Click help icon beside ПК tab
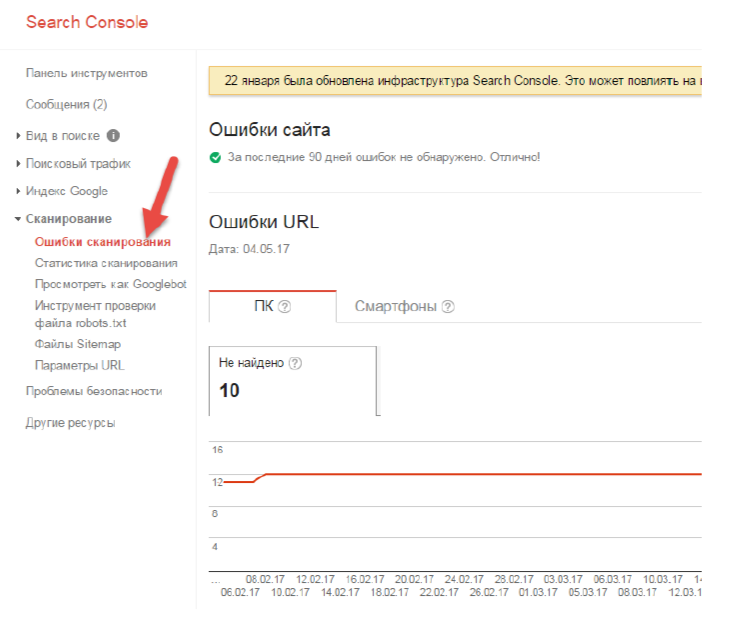Image resolution: width=750 pixels, height=620 pixels. 285,307
